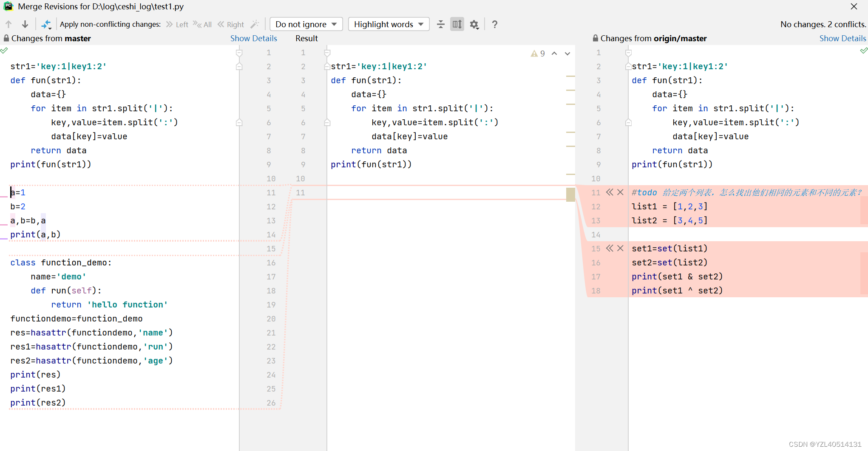Ignore right change at line 15
The height and width of the screenshot is (451, 868).
pos(621,248)
